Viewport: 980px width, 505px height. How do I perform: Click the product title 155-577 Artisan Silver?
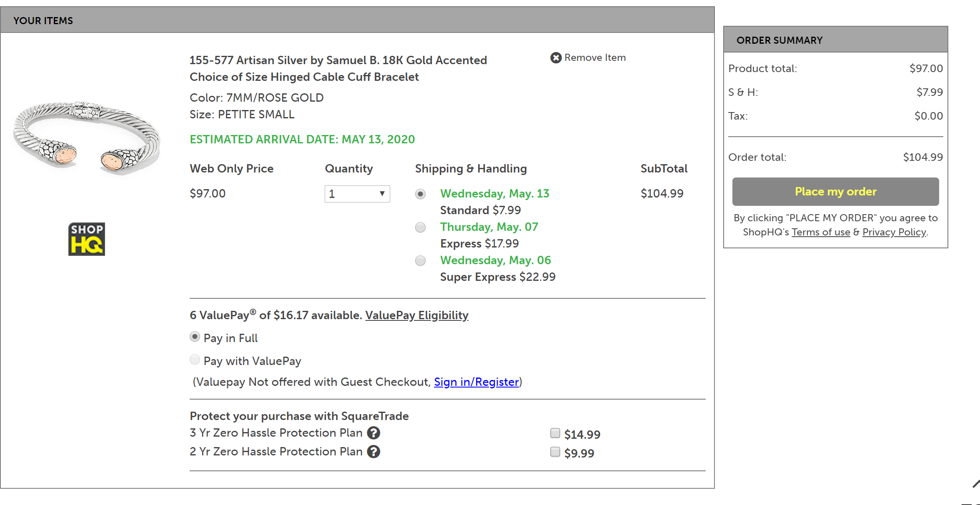338,68
